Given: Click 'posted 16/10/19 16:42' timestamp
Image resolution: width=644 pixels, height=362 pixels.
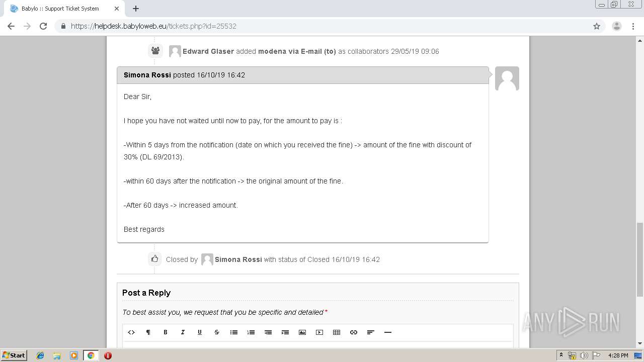Looking at the screenshot, I should tap(209, 75).
